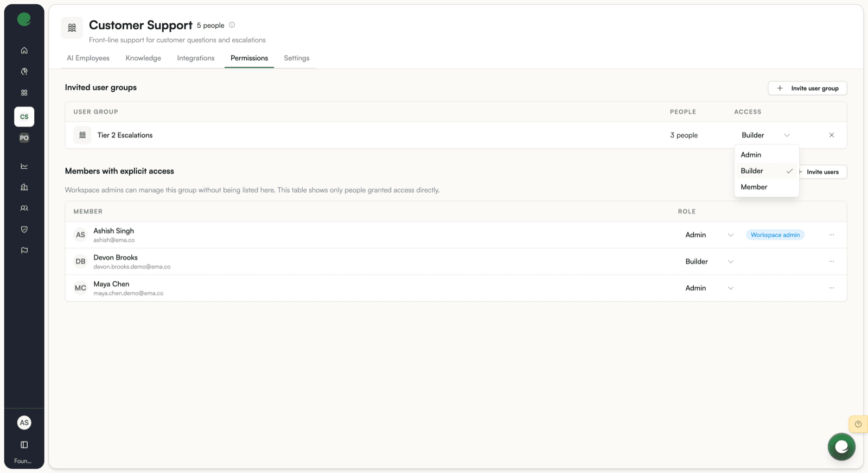868x473 pixels.
Task: Switch to the Integrations tab
Action: 196,58
